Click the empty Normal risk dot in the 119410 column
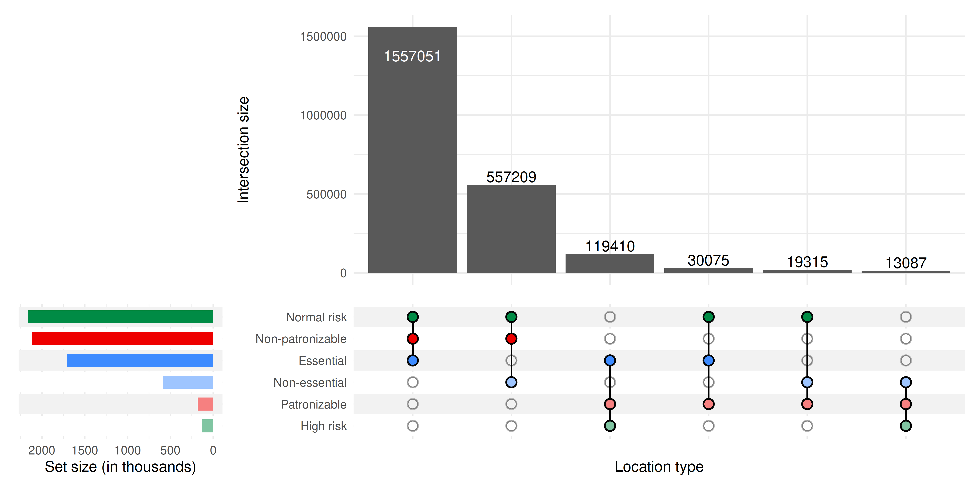980x490 pixels. (x=609, y=317)
